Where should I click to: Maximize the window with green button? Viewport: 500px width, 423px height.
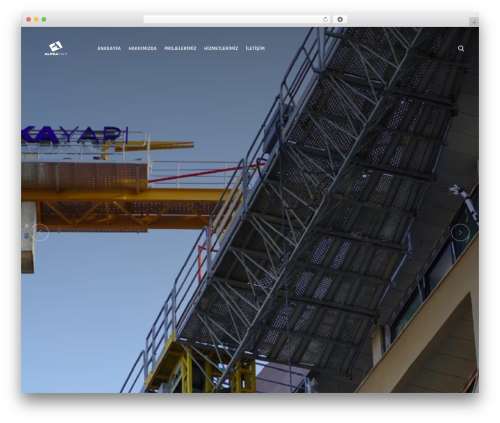pyautogui.click(x=44, y=19)
